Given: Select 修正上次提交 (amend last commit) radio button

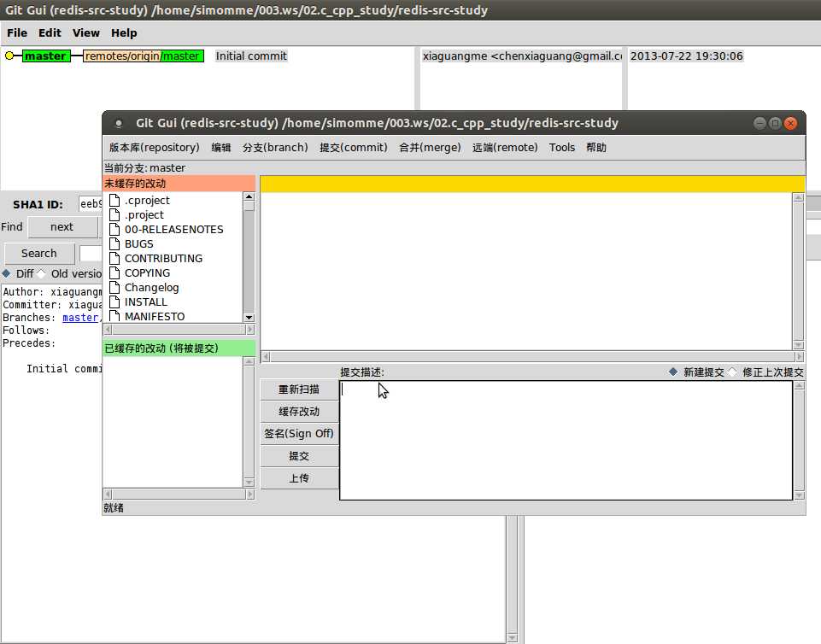Looking at the screenshot, I should tap(732, 372).
